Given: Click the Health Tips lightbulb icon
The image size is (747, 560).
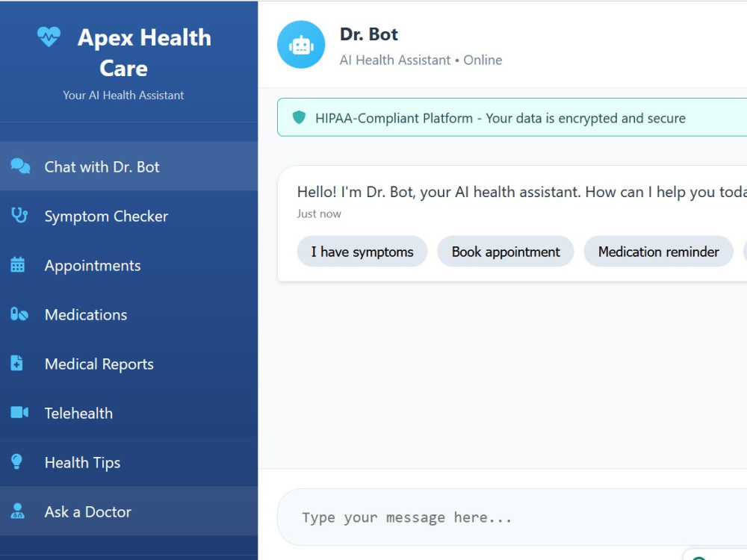Looking at the screenshot, I should [16, 461].
